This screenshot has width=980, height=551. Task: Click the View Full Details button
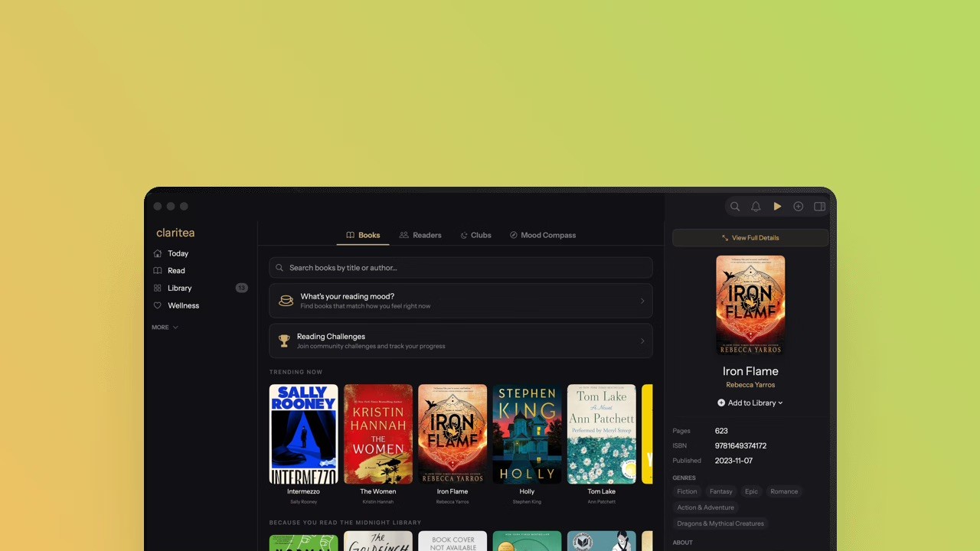point(750,238)
